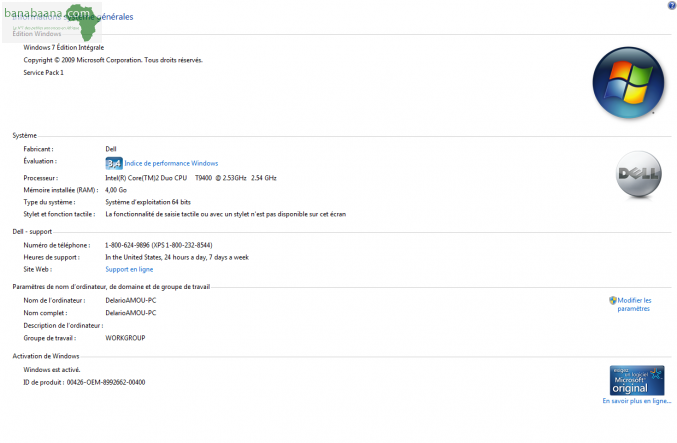Image resolution: width=677 pixels, height=443 pixels.
Task: Click the help question mark icon
Action: click(x=672, y=5)
